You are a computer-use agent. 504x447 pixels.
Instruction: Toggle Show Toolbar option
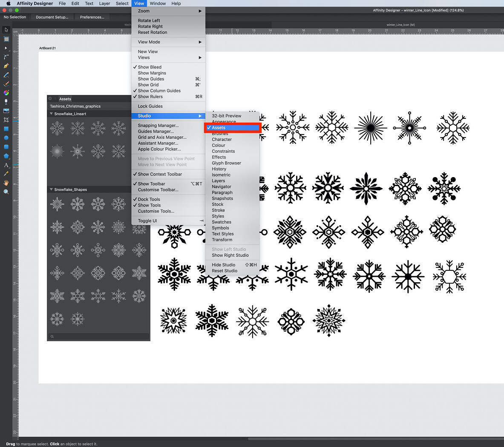(x=168, y=183)
